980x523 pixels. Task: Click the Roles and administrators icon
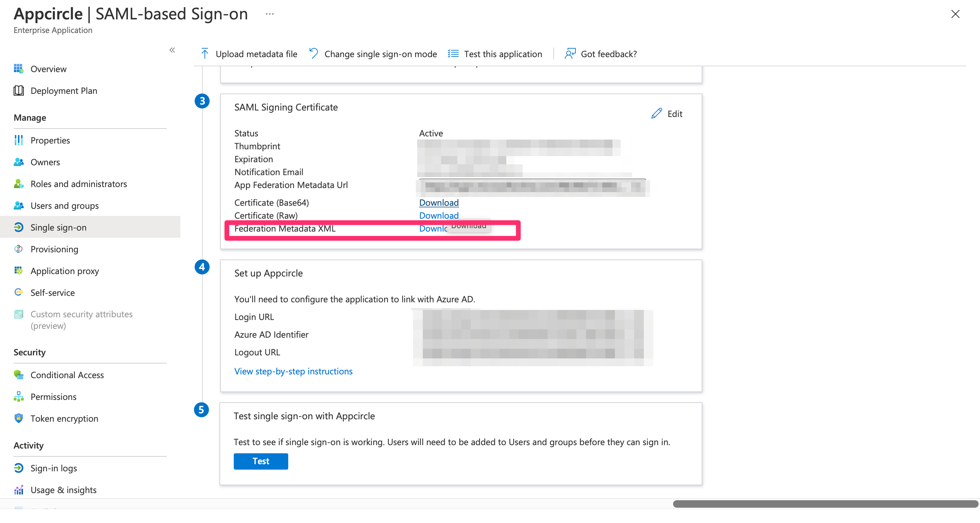[x=19, y=184]
